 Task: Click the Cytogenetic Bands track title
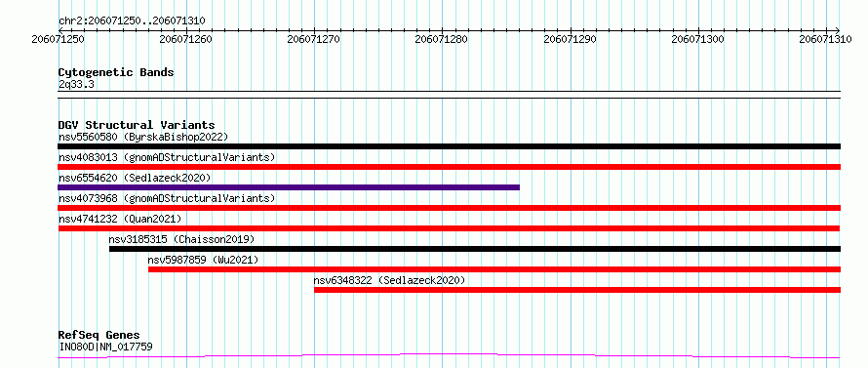pos(116,72)
